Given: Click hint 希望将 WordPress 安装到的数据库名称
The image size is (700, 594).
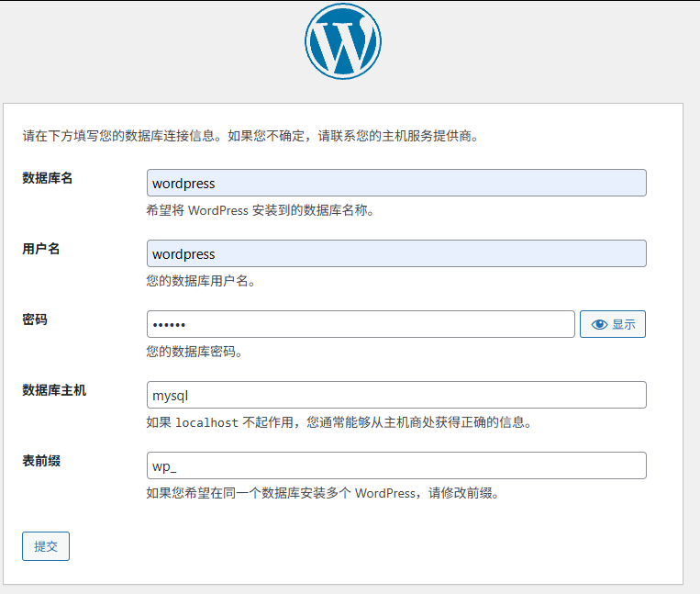Looking at the screenshot, I should [261, 210].
